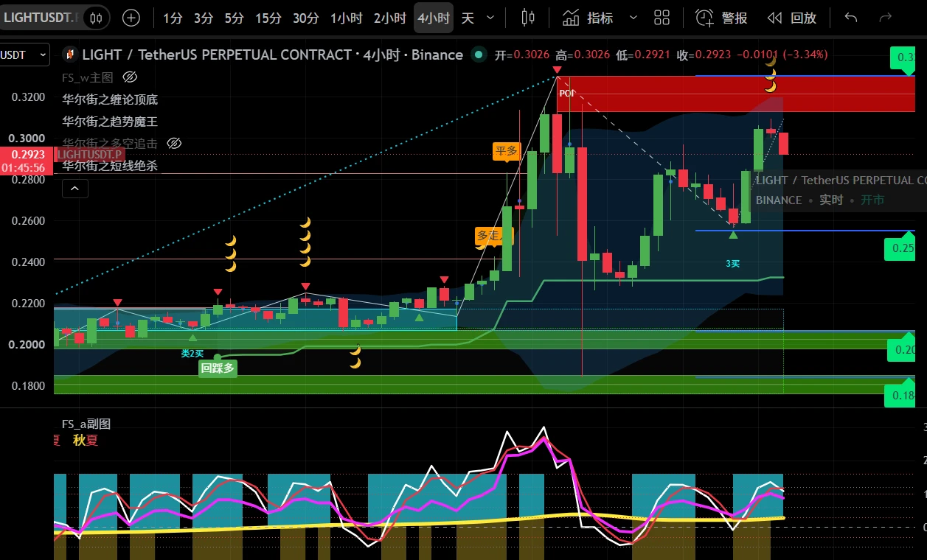Switch to the 1分 timeframe
Viewport: 927px width, 560px height.
[x=173, y=18]
